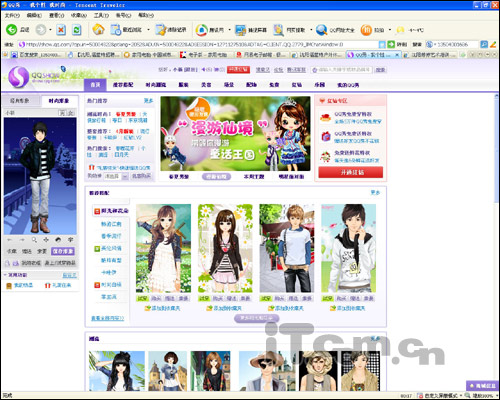500x400 pixels.
Task: Select the highlighted 首页 tab in the site navigation
Action: tap(95, 85)
